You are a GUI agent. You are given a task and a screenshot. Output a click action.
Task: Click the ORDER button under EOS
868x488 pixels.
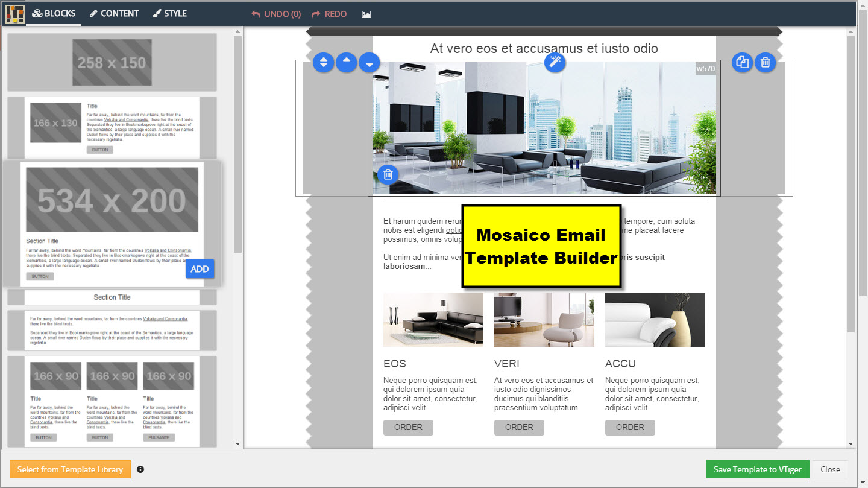point(408,427)
